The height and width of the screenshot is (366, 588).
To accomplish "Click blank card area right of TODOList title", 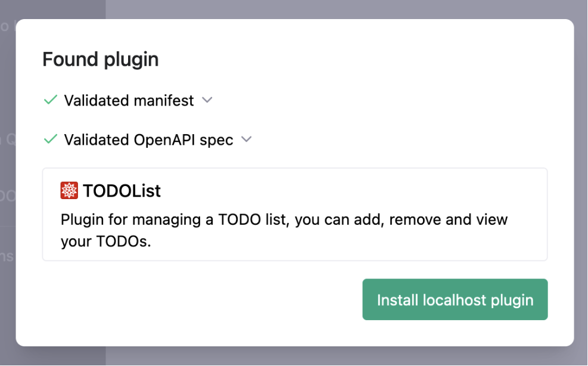I will [357, 191].
